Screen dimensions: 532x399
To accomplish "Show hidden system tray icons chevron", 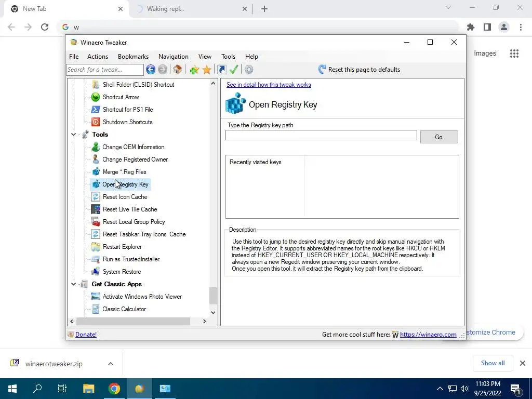I will pos(440,389).
